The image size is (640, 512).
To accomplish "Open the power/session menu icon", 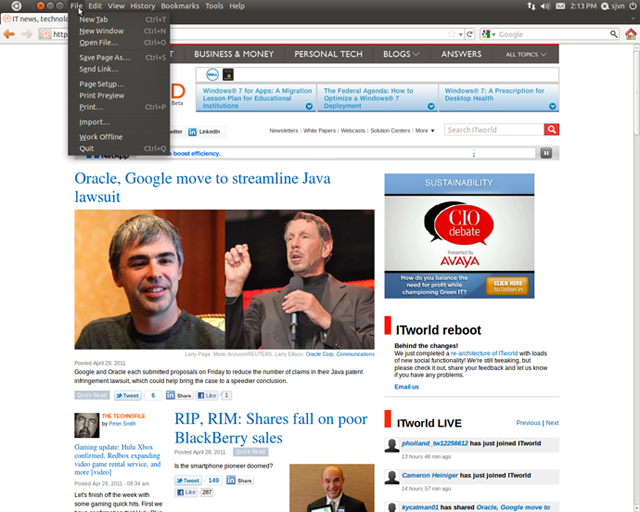I will (x=633, y=6).
